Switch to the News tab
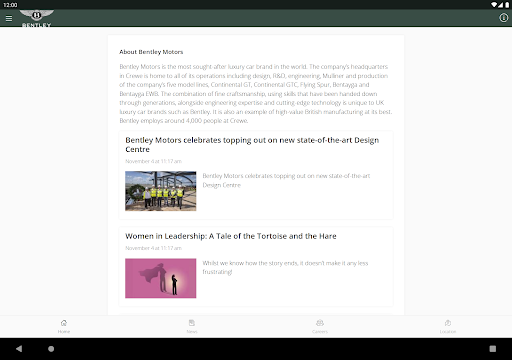Image resolution: width=512 pixels, height=360 pixels. coord(192,326)
